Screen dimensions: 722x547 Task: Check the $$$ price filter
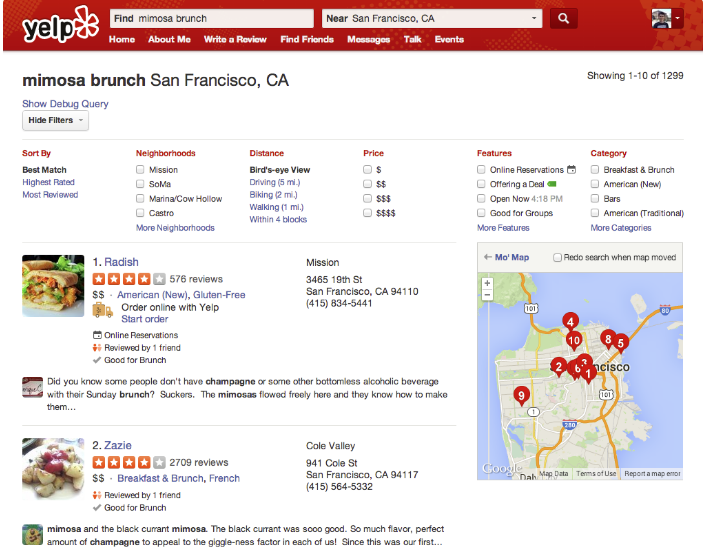[x=367, y=198]
